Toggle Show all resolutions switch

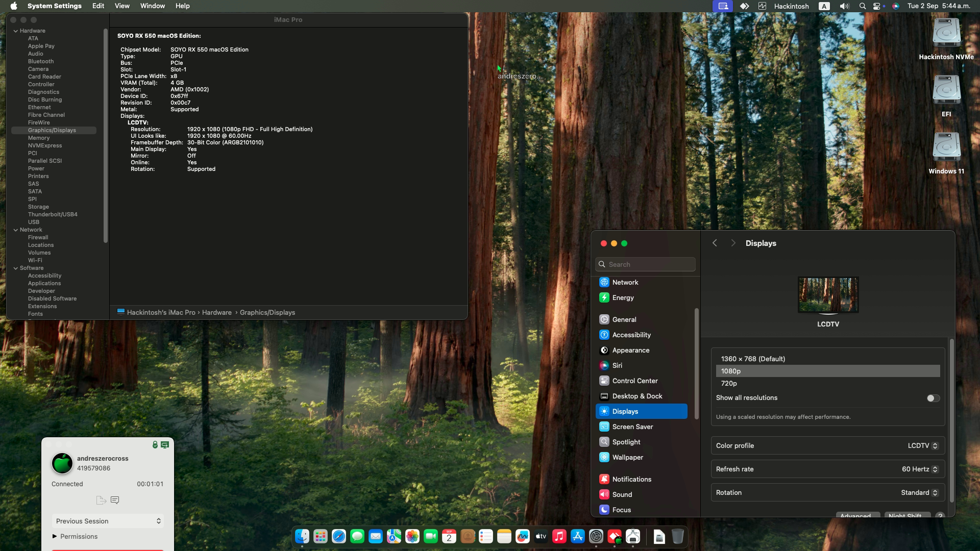(x=933, y=398)
